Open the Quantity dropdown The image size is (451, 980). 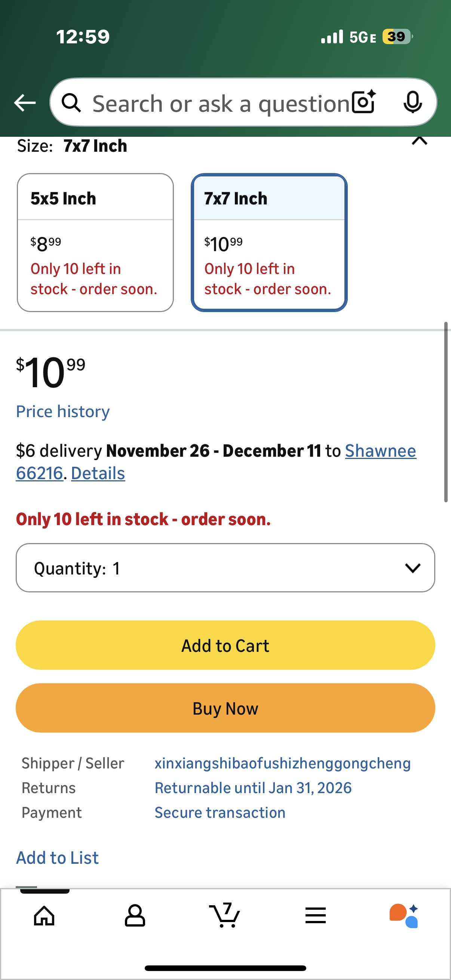pyautogui.click(x=225, y=568)
